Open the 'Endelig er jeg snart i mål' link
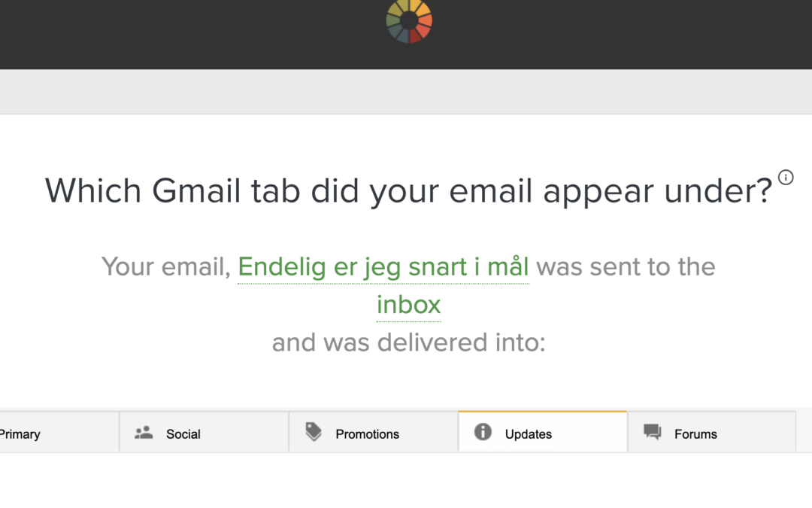812x508 pixels. tap(383, 266)
